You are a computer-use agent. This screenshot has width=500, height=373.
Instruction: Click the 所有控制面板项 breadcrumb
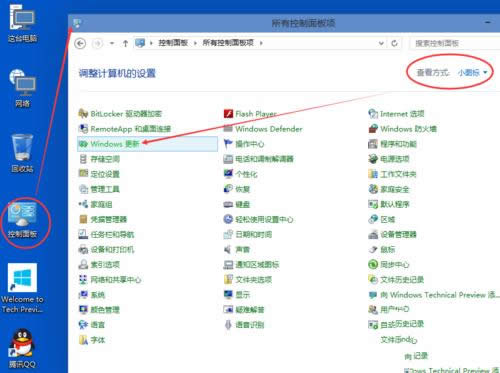point(228,43)
